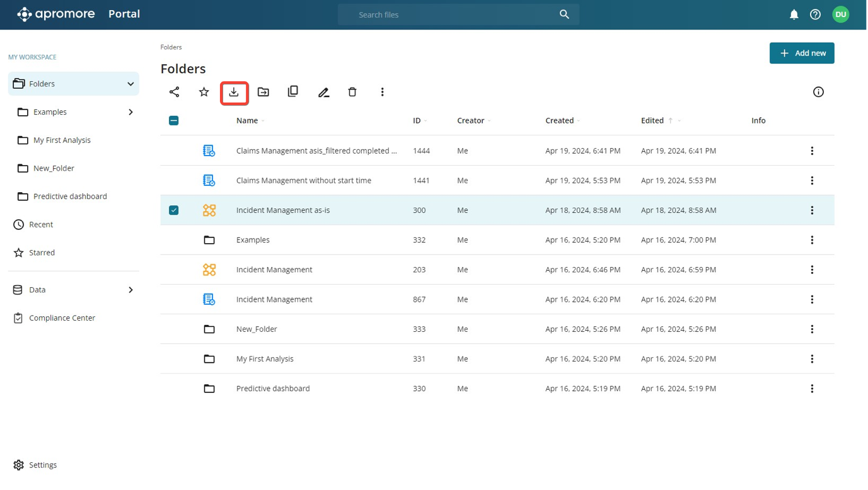Click the Share icon in toolbar
Viewport: 868px width, 490px height.
(x=175, y=92)
